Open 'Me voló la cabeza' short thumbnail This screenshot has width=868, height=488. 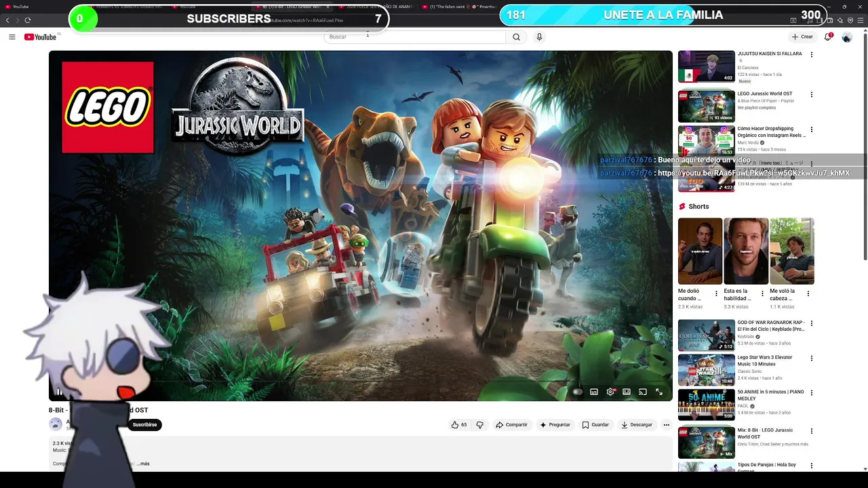coord(792,251)
